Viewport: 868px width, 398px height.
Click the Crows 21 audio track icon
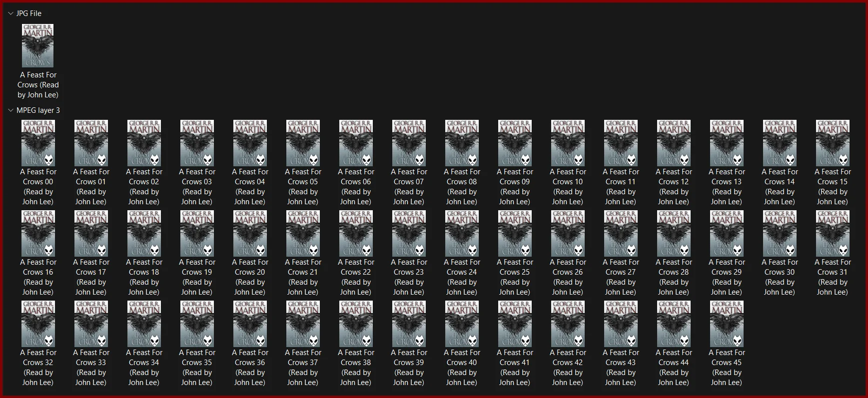coord(303,233)
